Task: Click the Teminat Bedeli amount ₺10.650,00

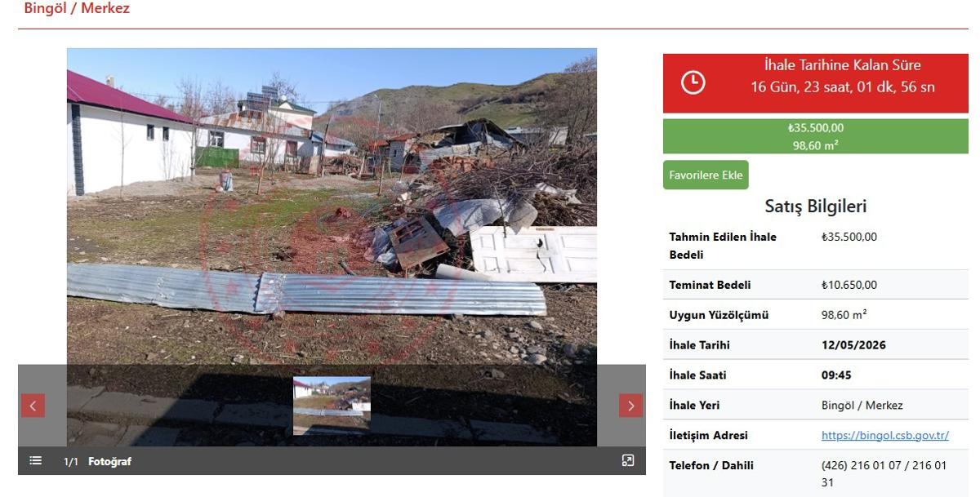Action: 849,285
